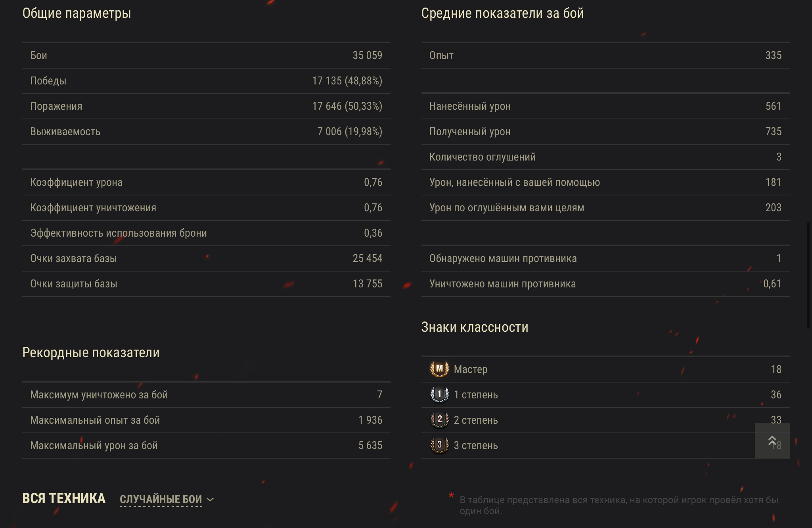Screen dimensions: 812x528
Task: Click the Выживаемость row label
Action: pyautogui.click(x=65, y=132)
